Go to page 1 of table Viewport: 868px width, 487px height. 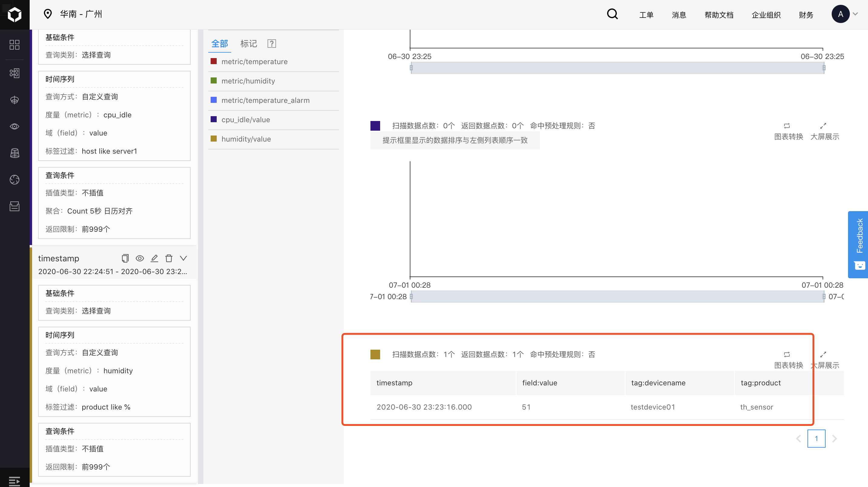pyautogui.click(x=816, y=439)
